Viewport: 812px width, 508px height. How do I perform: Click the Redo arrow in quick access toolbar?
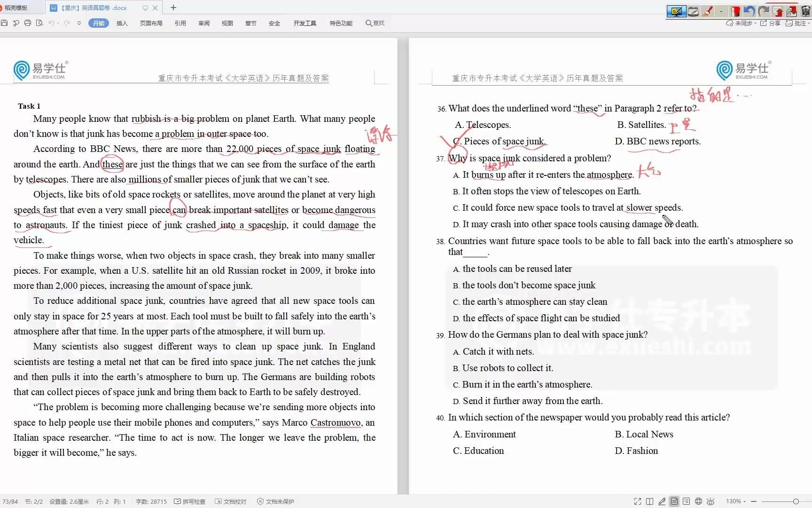click(x=67, y=23)
